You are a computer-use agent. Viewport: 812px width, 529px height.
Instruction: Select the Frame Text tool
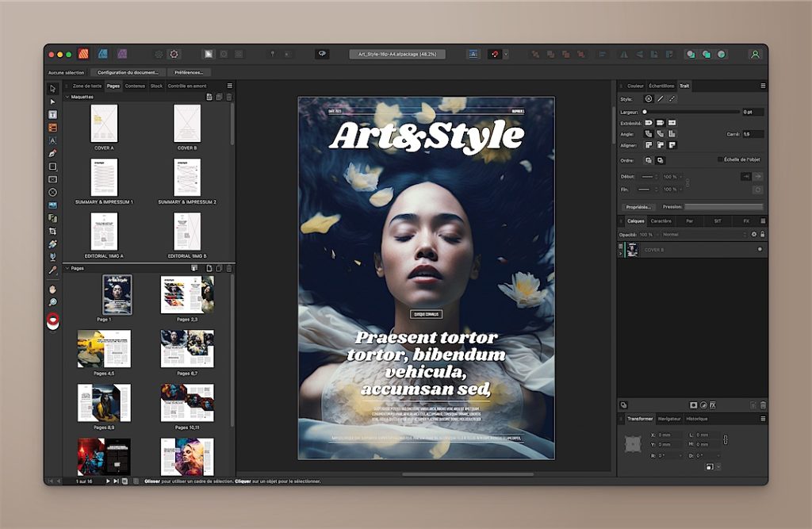[x=53, y=114]
